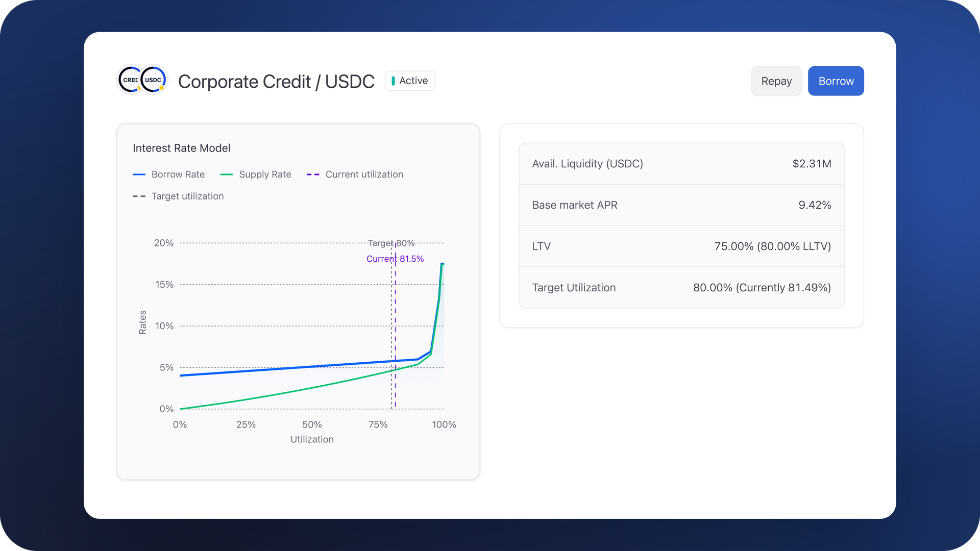Click the Borrow button
Screen dimensions: 980x551
[x=836, y=81]
